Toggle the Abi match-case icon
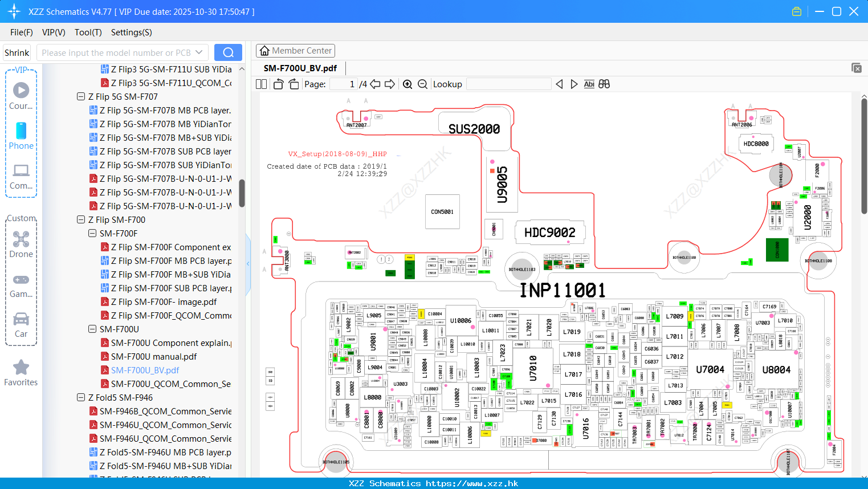 click(x=589, y=84)
